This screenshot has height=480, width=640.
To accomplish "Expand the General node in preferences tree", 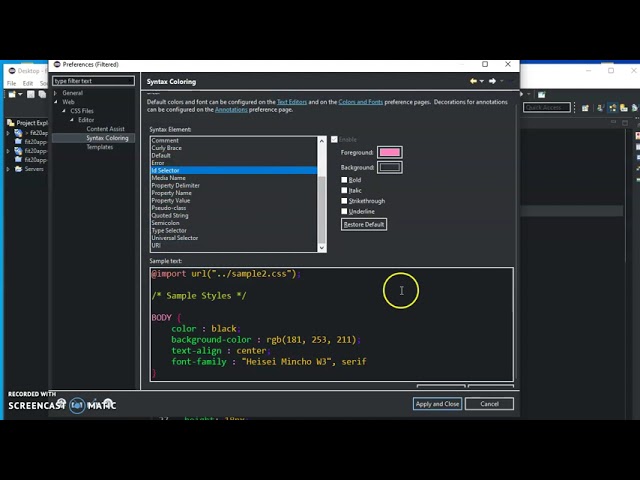I will pyautogui.click(x=56, y=93).
